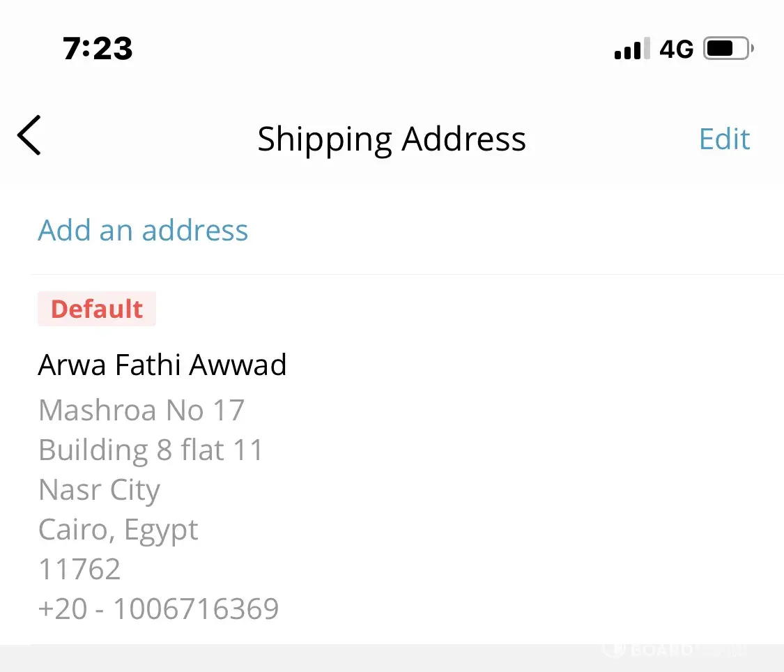Tap the watermark text at the bottom
The height and width of the screenshot is (672, 784).
pos(669,650)
